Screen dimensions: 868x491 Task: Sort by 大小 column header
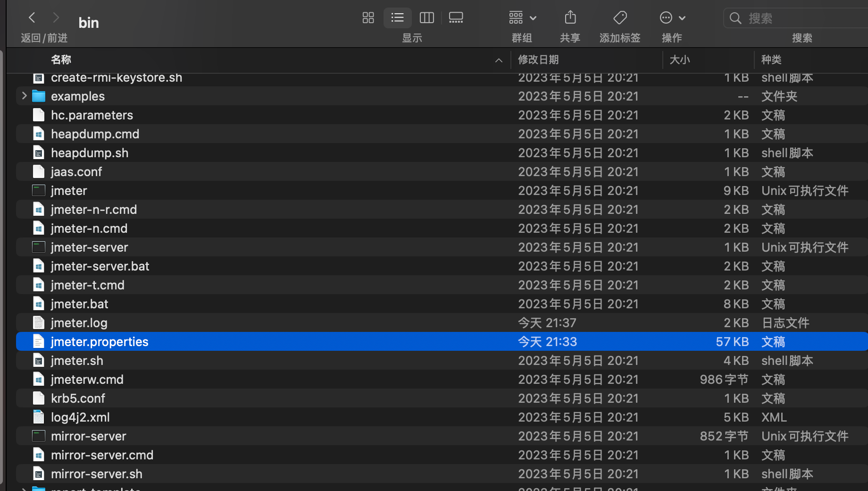[680, 59]
